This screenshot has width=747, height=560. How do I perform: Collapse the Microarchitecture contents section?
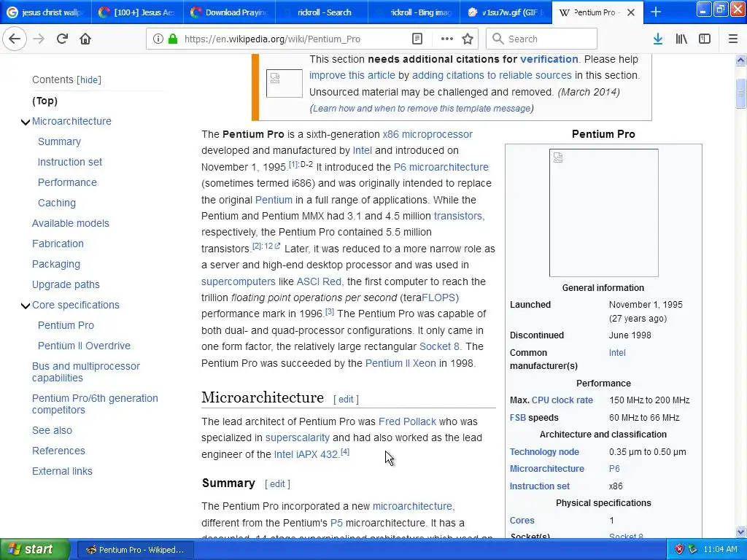click(26, 122)
